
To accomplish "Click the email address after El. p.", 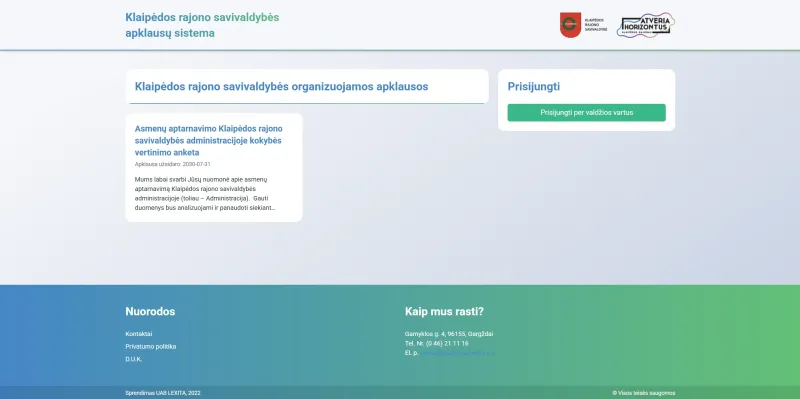I will [458, 353].
